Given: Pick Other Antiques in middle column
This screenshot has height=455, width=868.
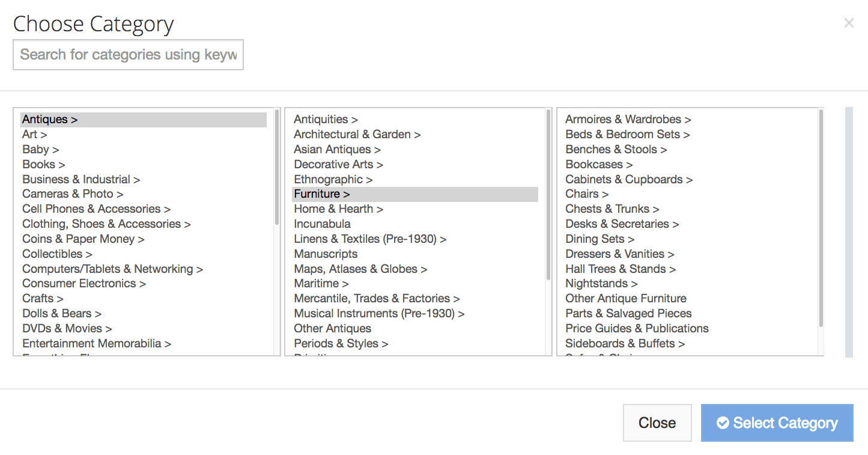Looking at the screenshot, I should pyautogui.click(x=332, y=329).
